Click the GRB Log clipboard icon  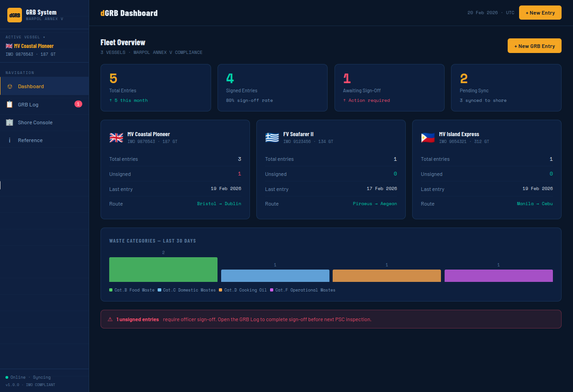tap(10, 105)
